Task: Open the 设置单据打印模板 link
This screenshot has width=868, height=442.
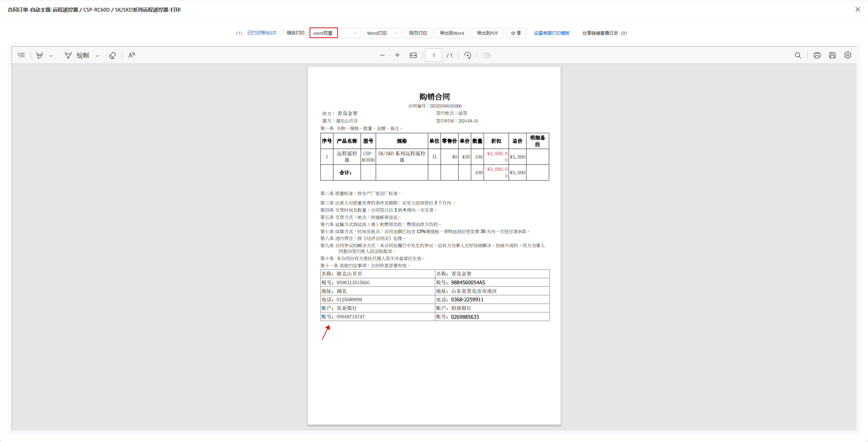Action: click(x=552, y=33)
